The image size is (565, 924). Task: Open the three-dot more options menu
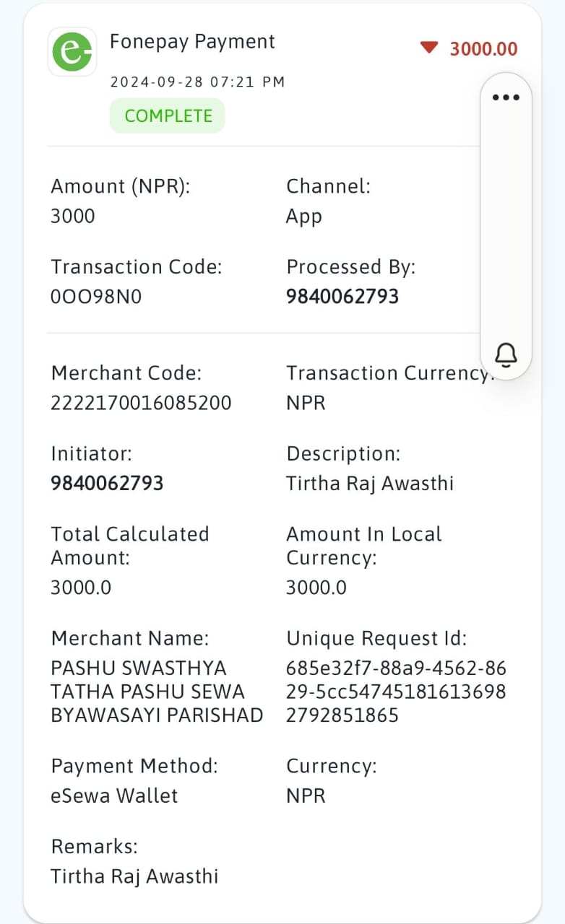(x=506, y=97)
